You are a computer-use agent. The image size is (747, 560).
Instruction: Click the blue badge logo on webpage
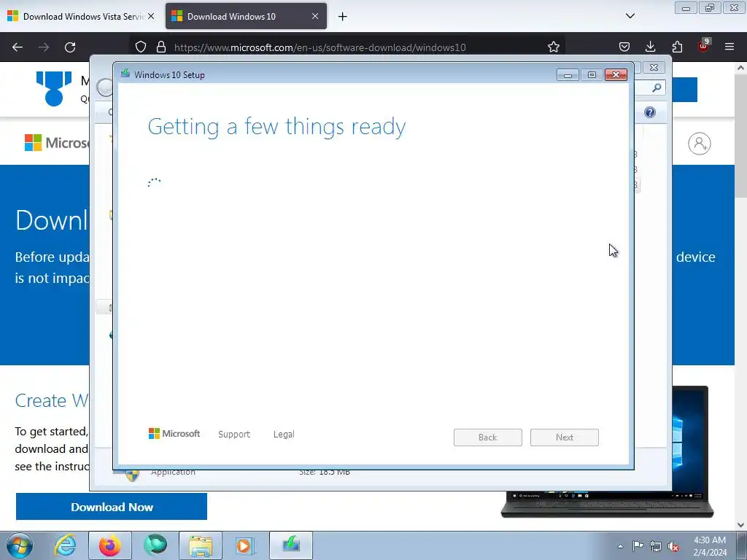[x=54, y=88]
